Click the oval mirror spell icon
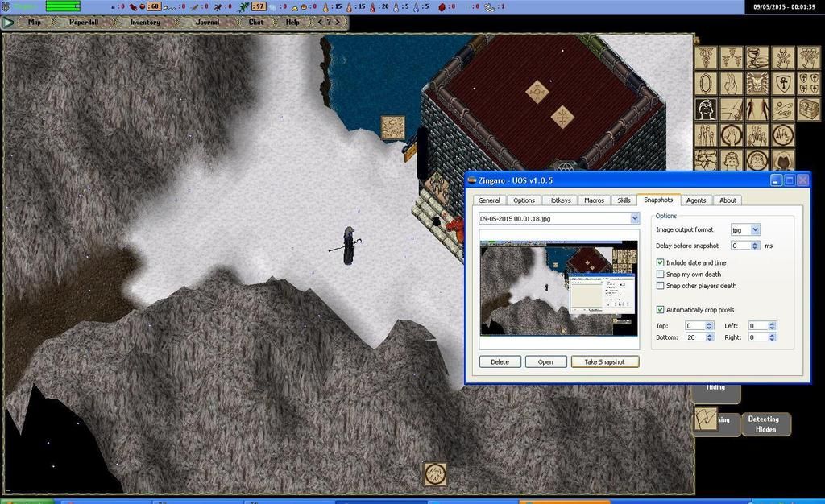 [707, 83]
